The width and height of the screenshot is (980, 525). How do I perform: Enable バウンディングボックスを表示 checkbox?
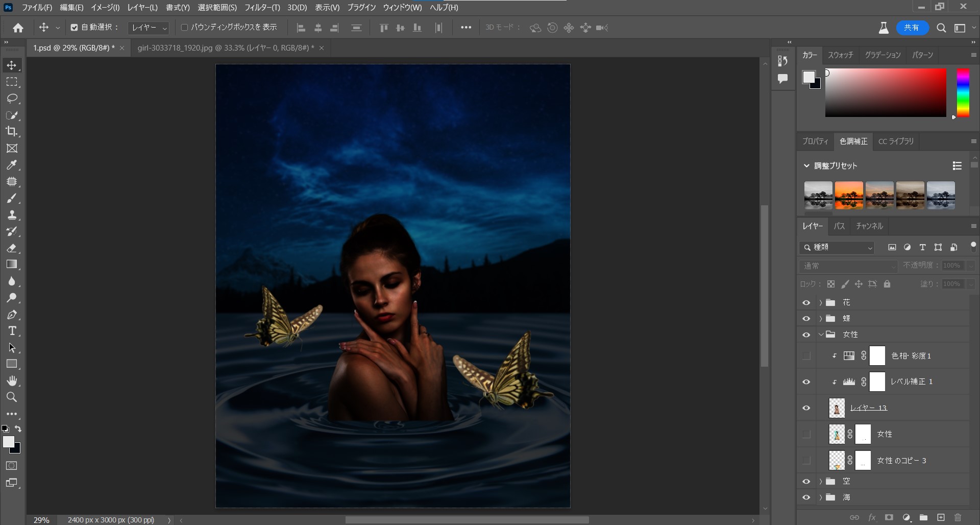[184, 28]
